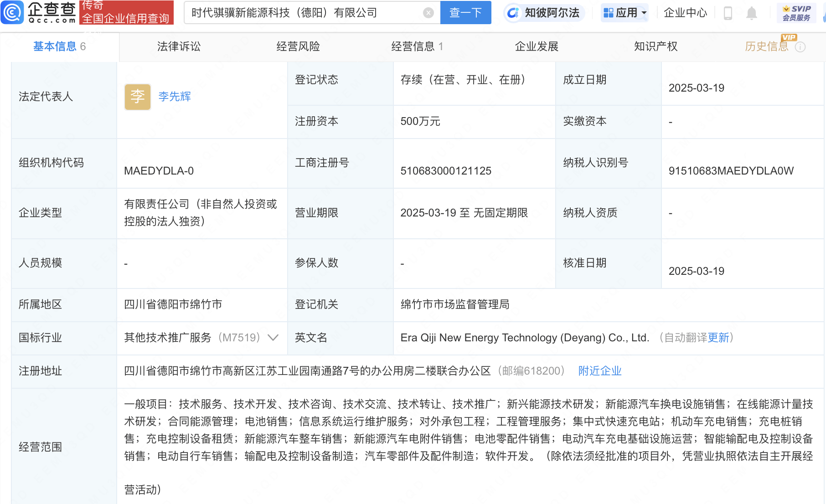826x504 pixels.
Task: Open the 历史信息 VIP tab
Action: [767, 46]
